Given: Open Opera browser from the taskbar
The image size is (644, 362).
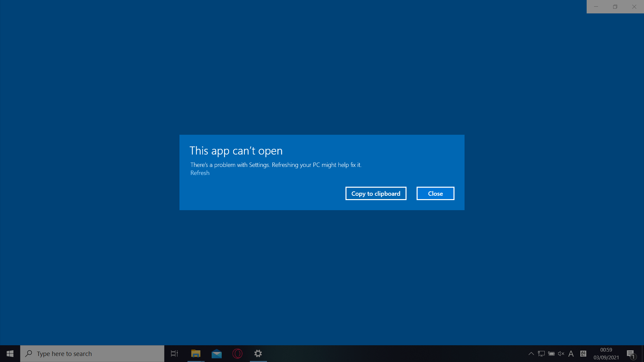Looking at the screenshot, I should [x=237, y=354].
